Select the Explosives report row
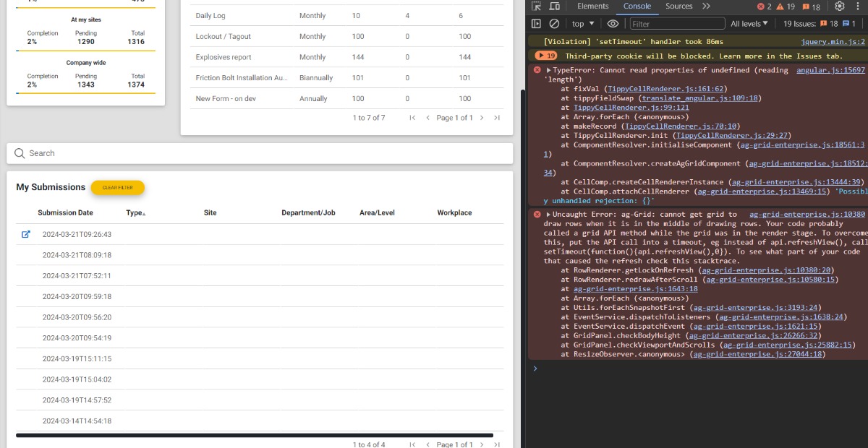 [x=346, y=57]
